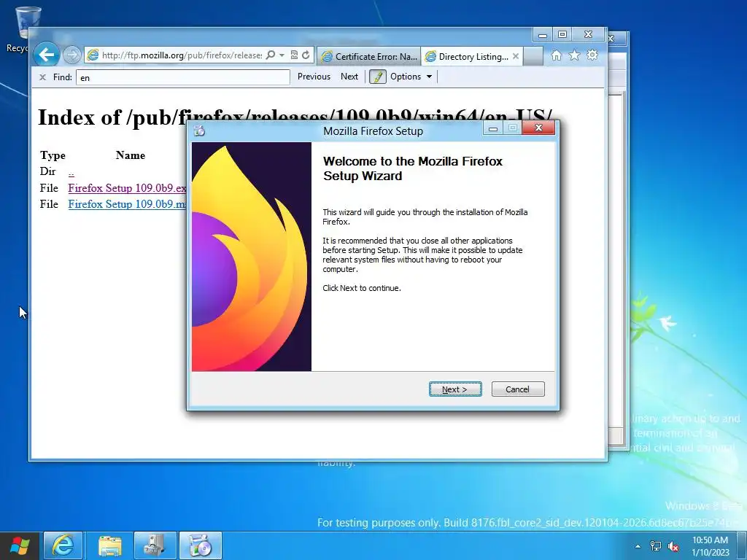Open the Firefox installer taskbar icon
Screen dimensions: 747x560
200,545
